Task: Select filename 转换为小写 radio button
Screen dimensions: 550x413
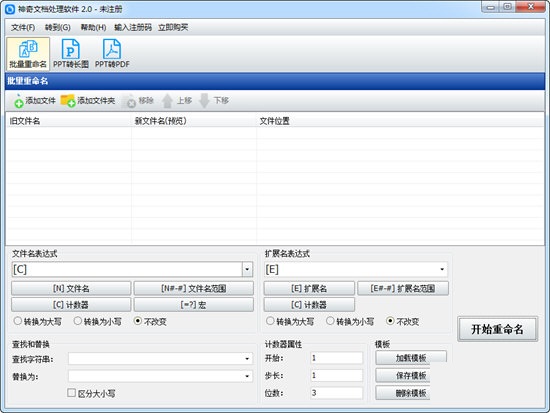Action: [78, 321]
